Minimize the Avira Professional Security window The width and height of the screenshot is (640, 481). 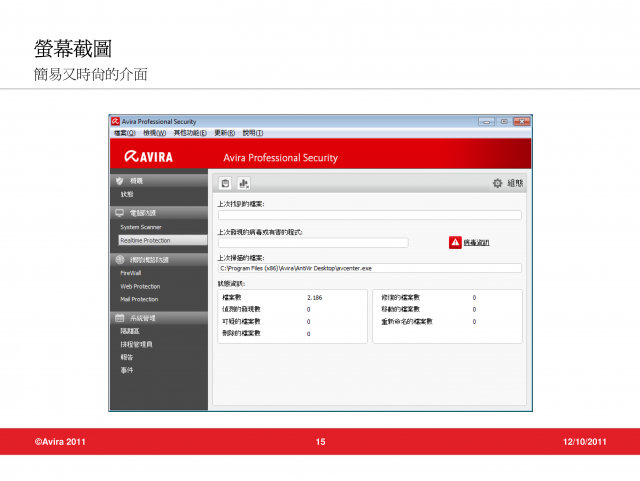487,121
